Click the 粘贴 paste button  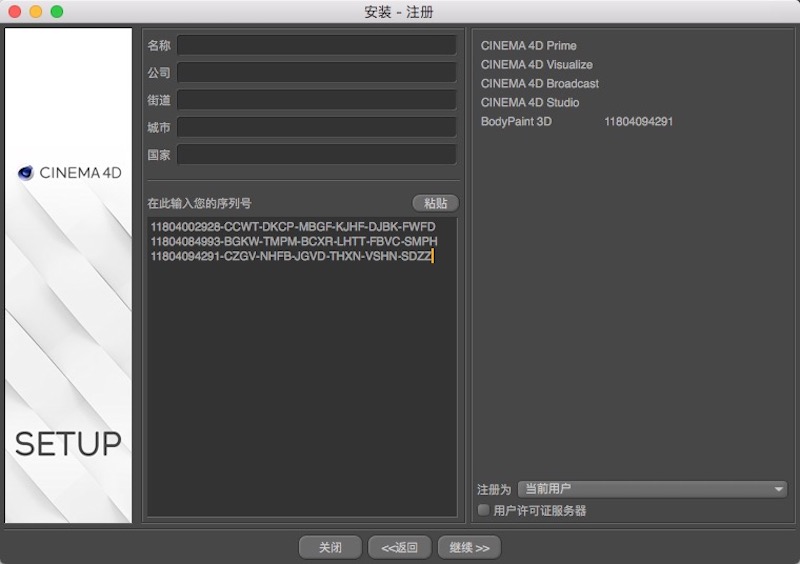coord(435,203)
